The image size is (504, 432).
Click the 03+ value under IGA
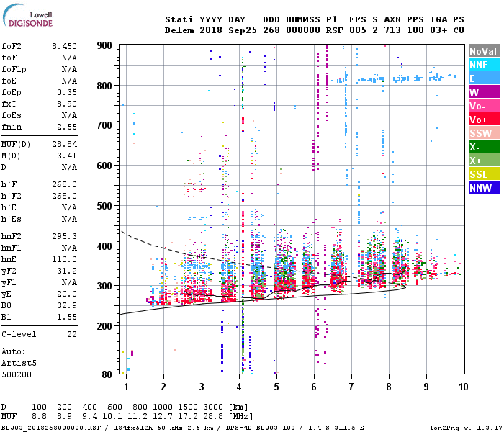click(438, 30)
